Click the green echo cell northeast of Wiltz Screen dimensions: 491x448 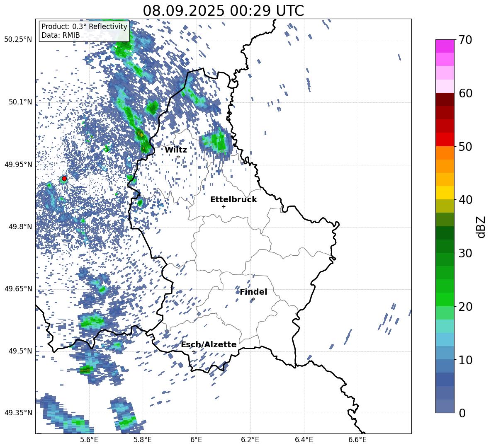click(216, 141)
